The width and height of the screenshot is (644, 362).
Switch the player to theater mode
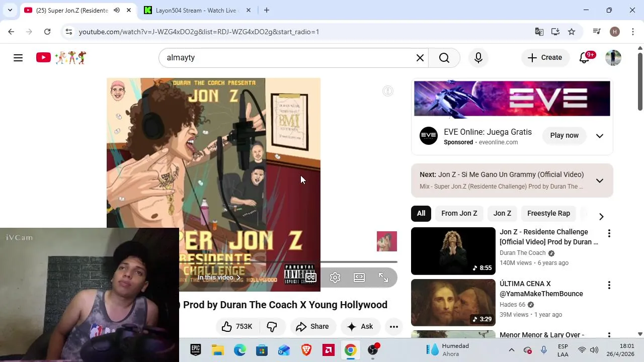coord(359,278)
